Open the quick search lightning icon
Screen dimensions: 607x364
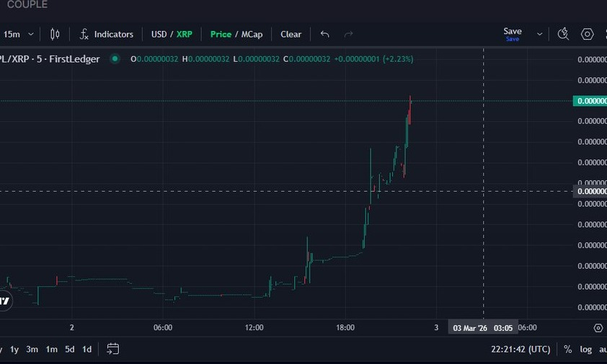563,34
